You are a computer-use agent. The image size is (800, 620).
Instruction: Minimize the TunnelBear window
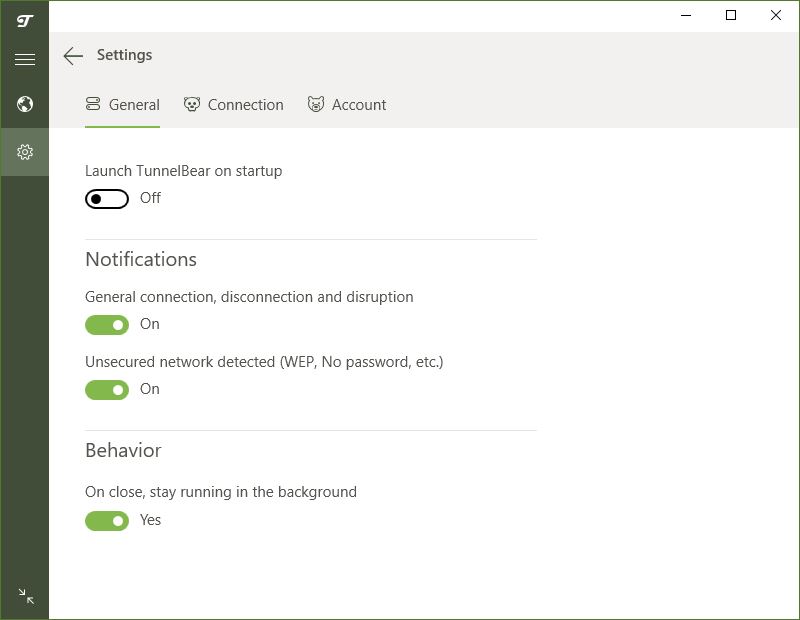click(x=686, y=15)
